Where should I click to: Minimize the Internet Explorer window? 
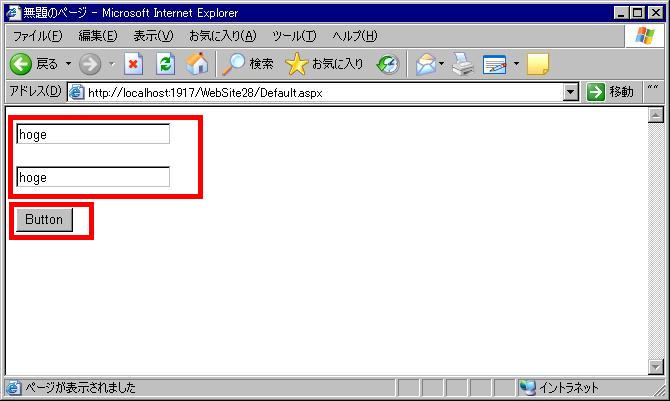(621, 13)
